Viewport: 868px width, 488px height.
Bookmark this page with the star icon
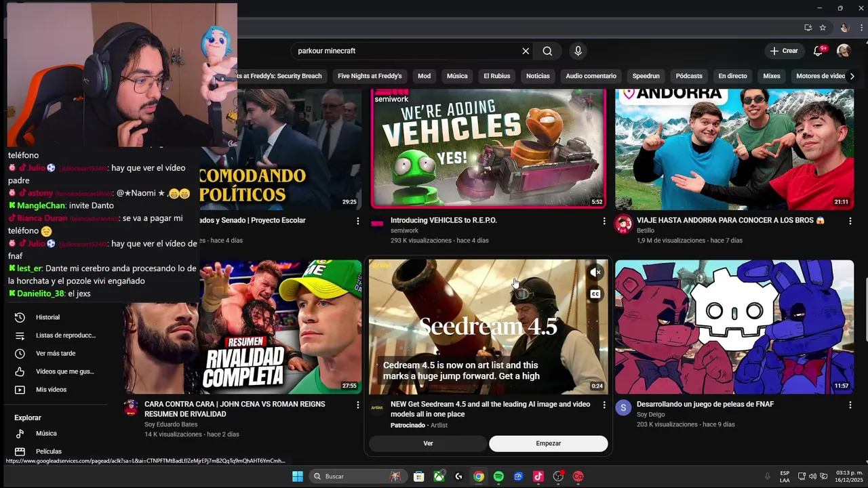(x=823, y=28)
